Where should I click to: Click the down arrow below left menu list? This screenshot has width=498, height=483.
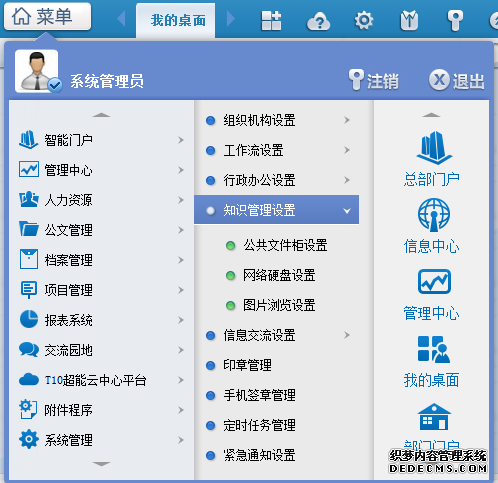[101, 464]
